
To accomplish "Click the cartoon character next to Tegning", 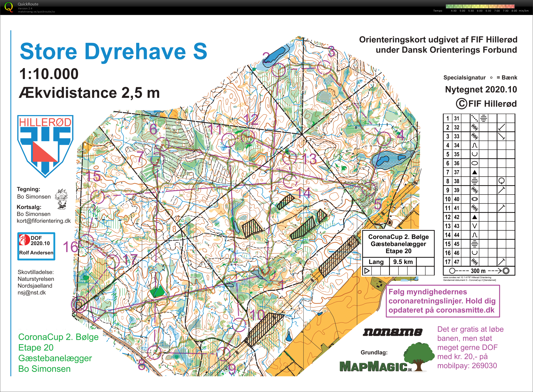I will tap(62, 199).
